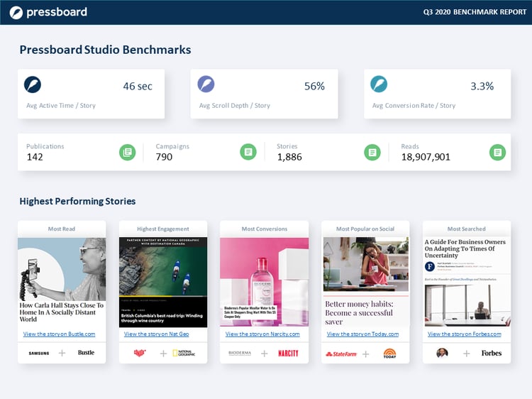This screenshot has width=532, height=399.
Task: Click the Narcity logo
Action: [x=288, y=353]
